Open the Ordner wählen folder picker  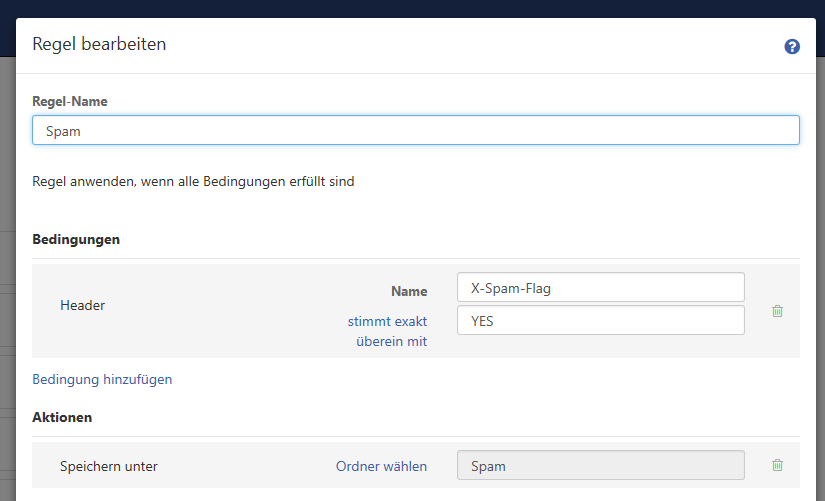381,466
